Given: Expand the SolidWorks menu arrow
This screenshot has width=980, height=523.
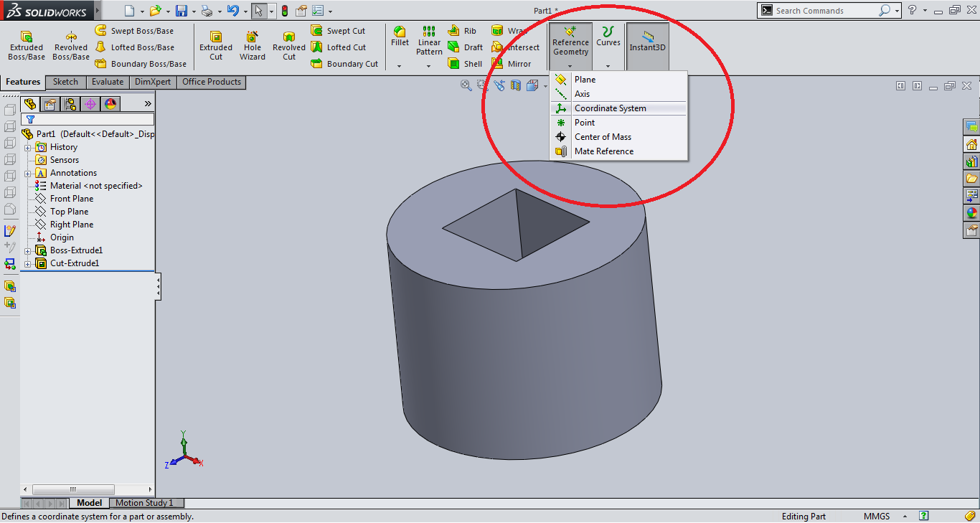Looking at the screenshot, I should [x=98, y=11].
